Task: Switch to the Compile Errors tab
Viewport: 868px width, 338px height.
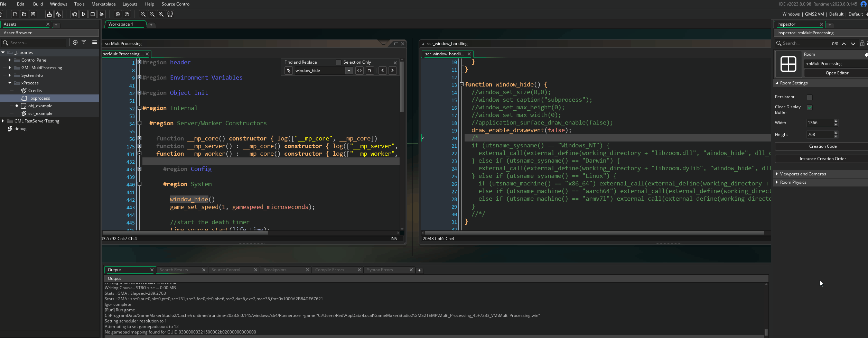Action: 329,270
